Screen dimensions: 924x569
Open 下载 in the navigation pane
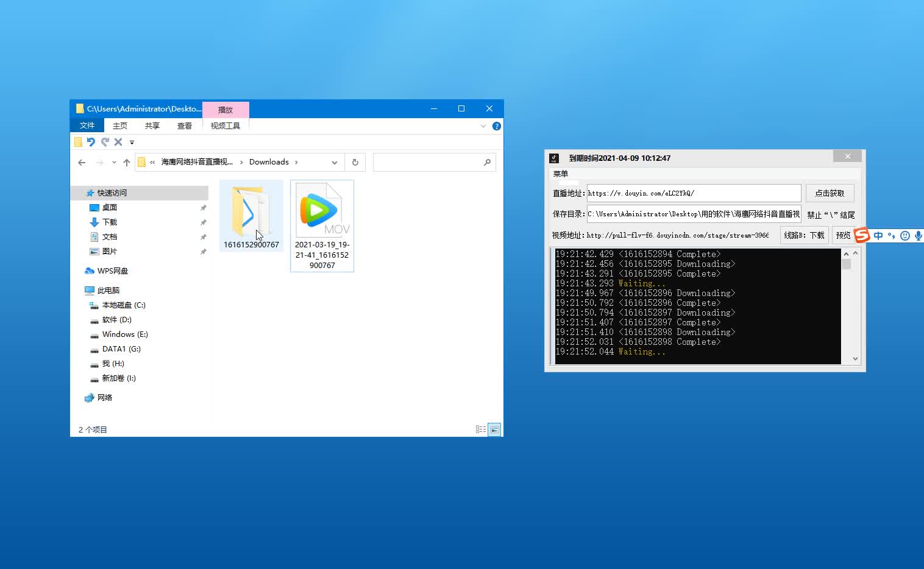110,222
